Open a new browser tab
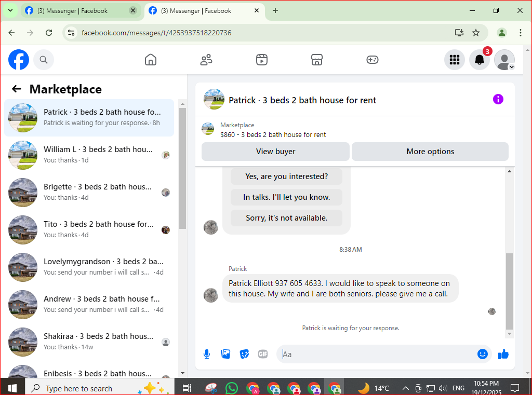The image size is (532, 395). point(275,10)
